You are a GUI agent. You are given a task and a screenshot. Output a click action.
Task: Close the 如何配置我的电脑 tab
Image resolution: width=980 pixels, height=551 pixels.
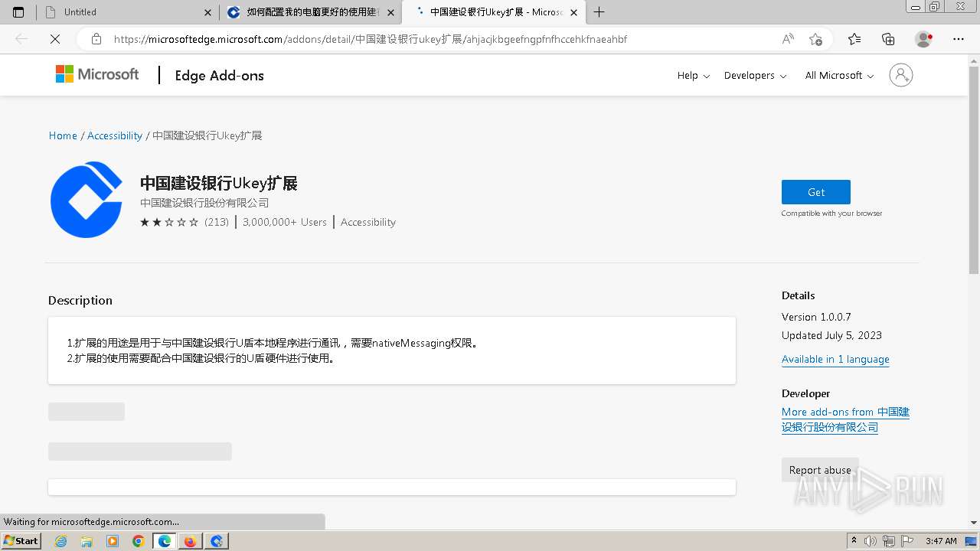(x=390, y=12)
